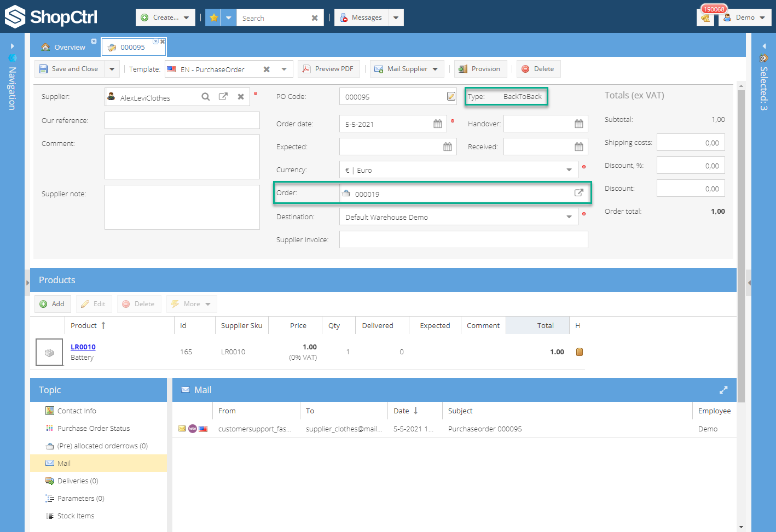Expand the Template dropdown
This screenshot has width=776, height=532.
[x=284, y=69]
